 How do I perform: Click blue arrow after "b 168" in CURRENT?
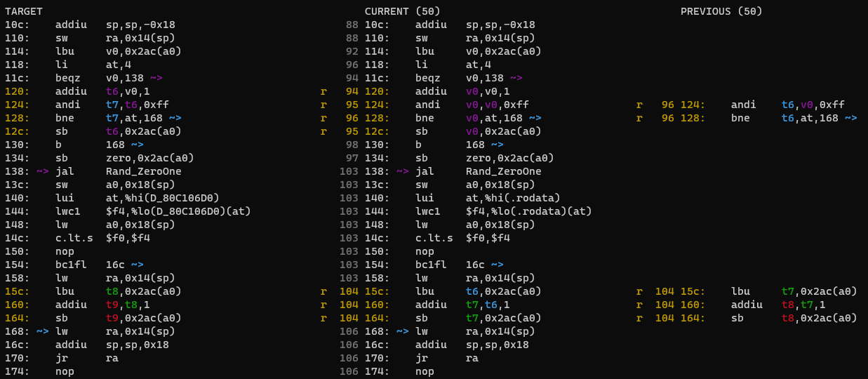coord(497,145)
